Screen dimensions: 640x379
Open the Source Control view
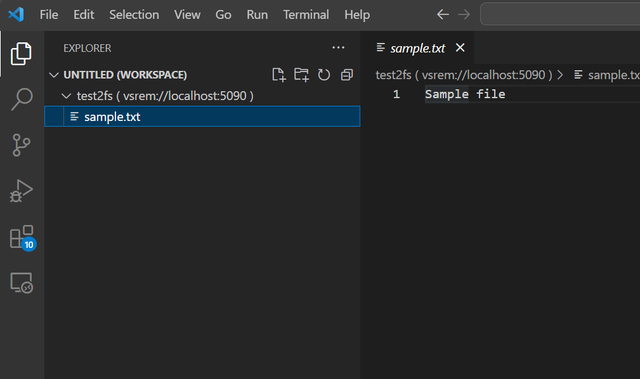click(21, 145)
